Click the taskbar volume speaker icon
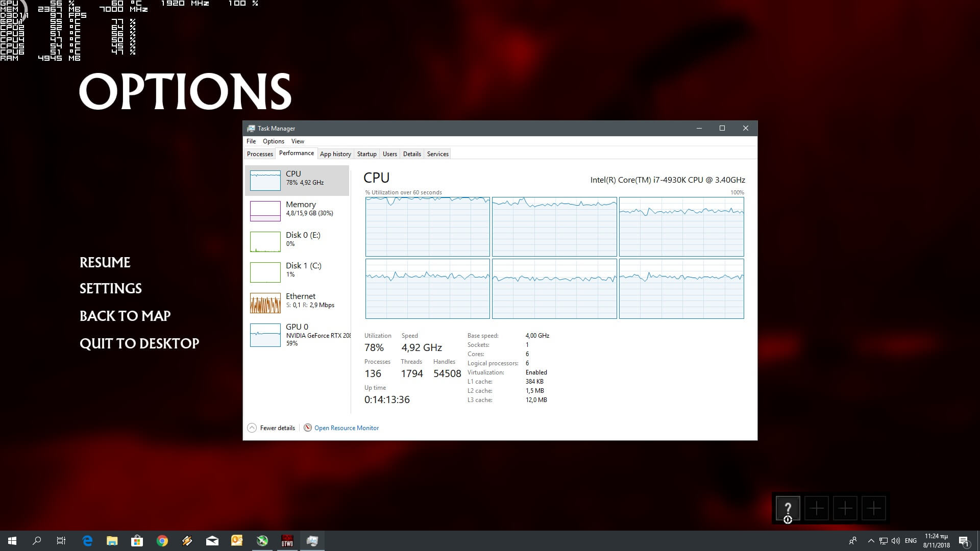The image size is (980, 551). pyautogui.click(x=896, y=541)
